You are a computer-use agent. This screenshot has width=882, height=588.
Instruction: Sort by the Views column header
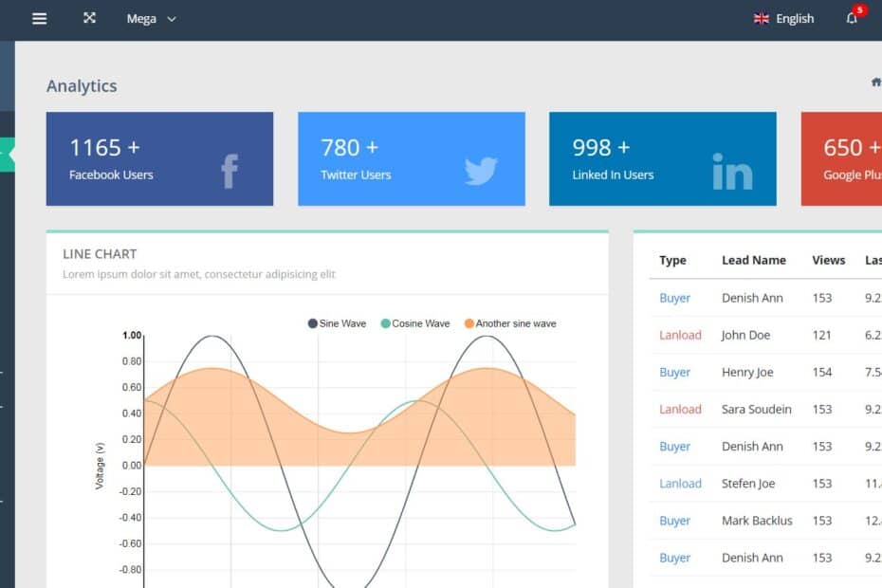coord(829,260)
